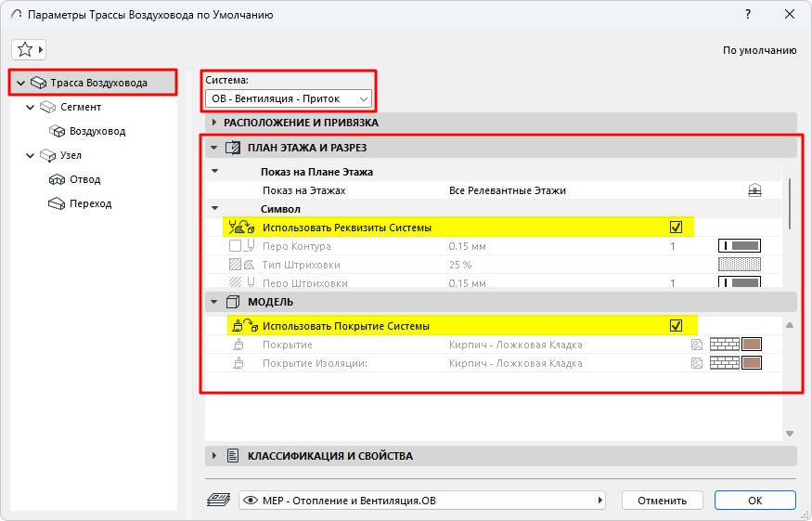The width and height of the screenshot is (812, 521).
Task: Click the По умолчанию label
Action: tap(759, 50)
